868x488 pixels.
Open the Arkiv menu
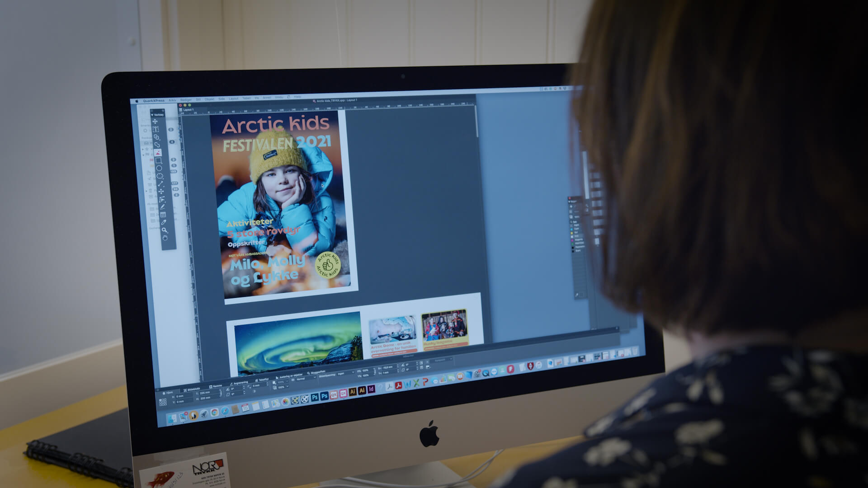172,100
